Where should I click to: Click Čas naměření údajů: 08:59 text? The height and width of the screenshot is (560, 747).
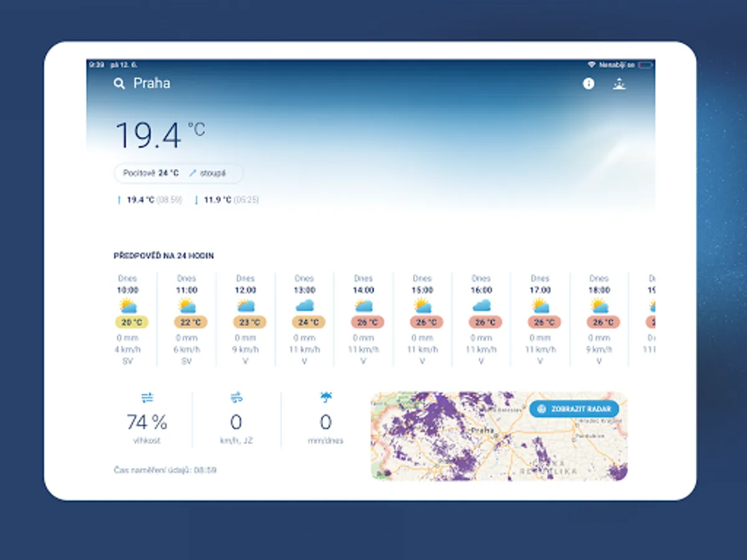pyautogui.click(x=165, y=470)
